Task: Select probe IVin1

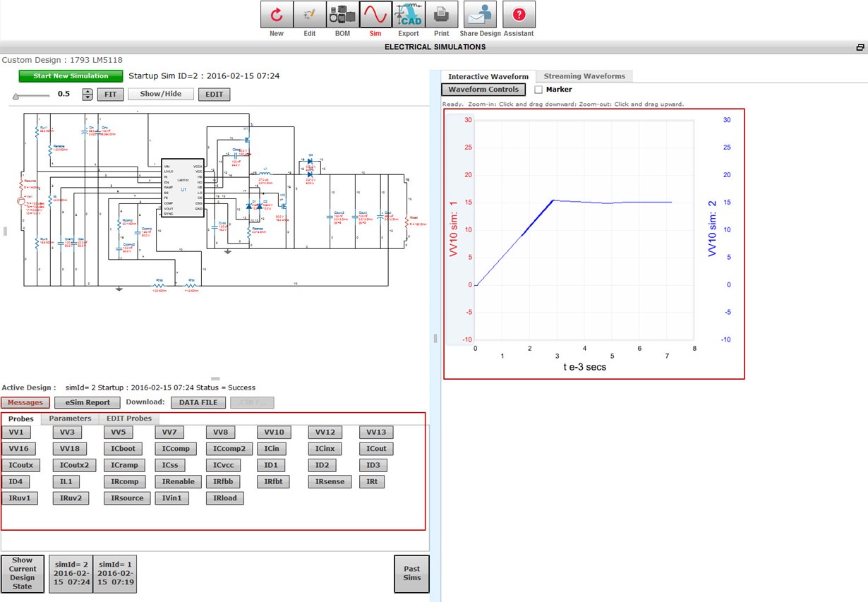Action: (172, 498)
